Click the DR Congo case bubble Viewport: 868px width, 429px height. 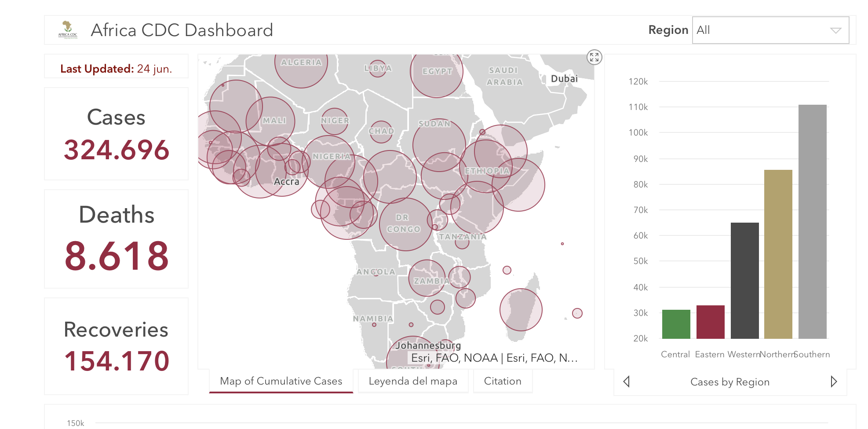405,224
